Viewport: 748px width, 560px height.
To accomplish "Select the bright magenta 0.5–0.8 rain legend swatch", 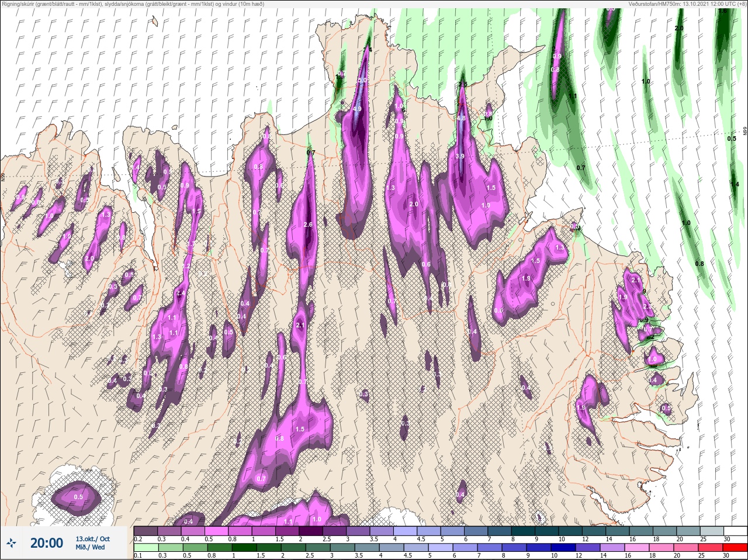I will pyautogui.click(x=217, y=530).
